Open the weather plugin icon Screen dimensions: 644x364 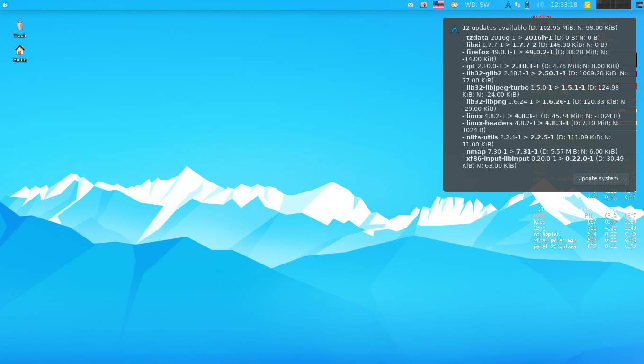tap(454, 5)
